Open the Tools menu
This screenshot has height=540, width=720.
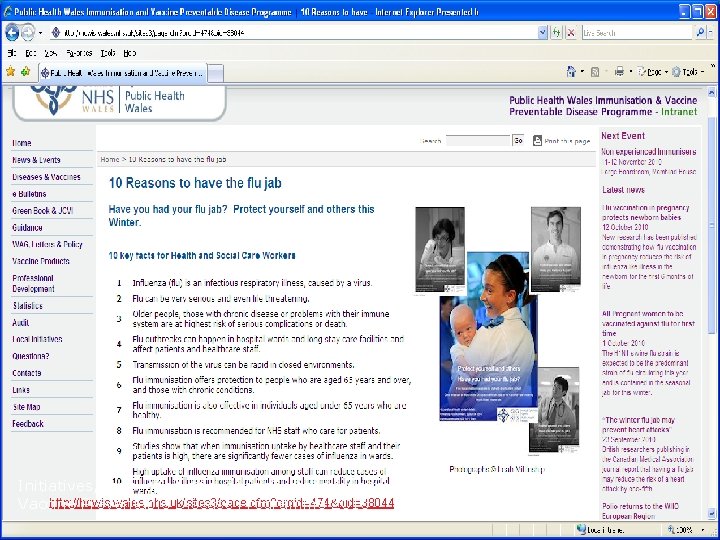coord(107,53)
